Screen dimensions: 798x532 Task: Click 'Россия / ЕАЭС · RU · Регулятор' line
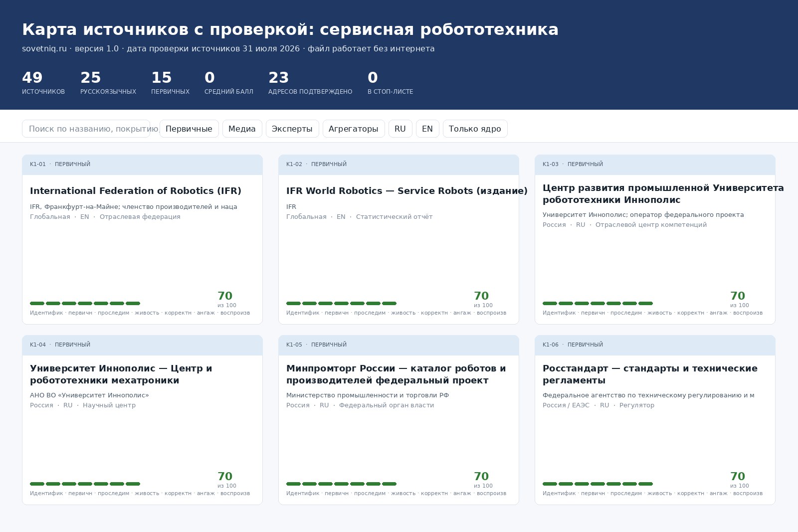pos(598,405)
